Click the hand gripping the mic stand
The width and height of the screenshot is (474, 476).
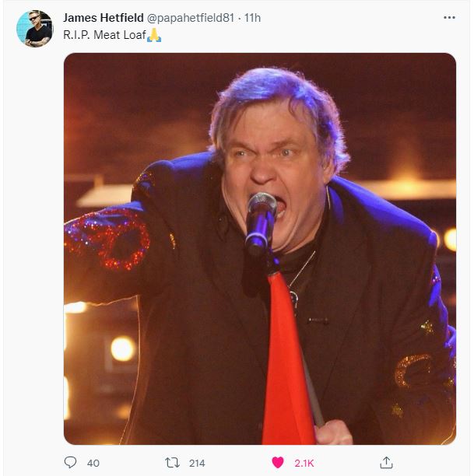click(x=334, y=432)
